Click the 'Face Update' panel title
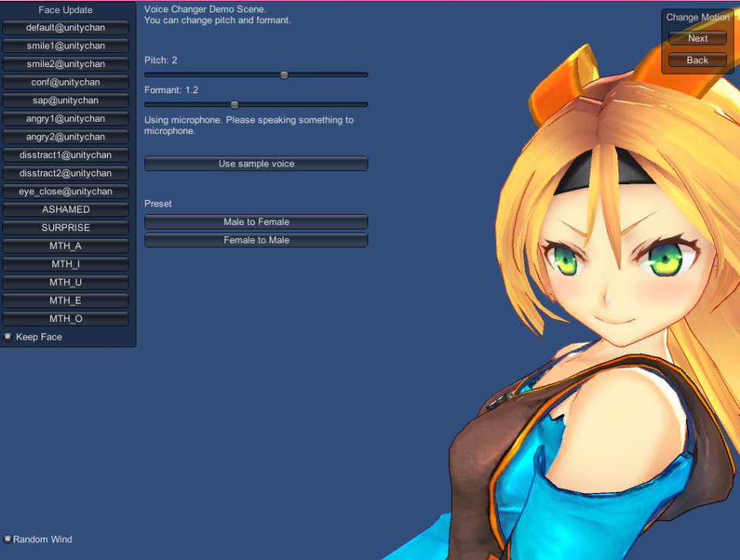 tap(66, 10)
